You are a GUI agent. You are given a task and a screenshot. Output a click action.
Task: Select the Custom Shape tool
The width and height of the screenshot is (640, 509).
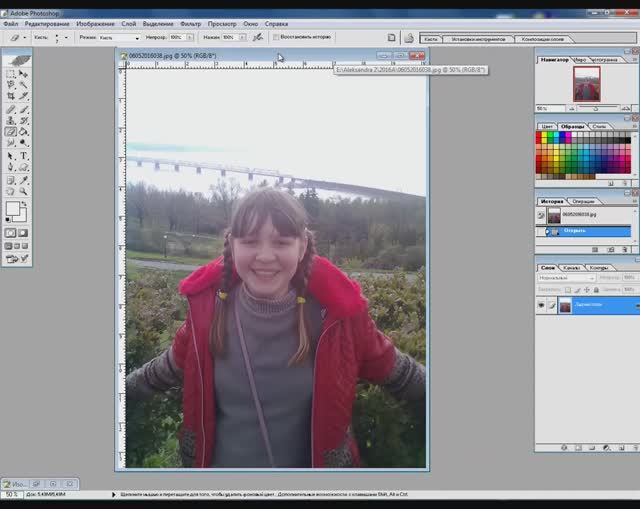[24, 167]
